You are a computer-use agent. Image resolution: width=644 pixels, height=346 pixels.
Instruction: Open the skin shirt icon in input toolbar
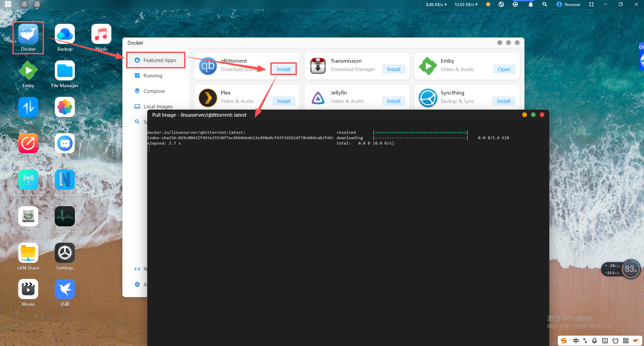pyautogui.click(x=615, y=341)
